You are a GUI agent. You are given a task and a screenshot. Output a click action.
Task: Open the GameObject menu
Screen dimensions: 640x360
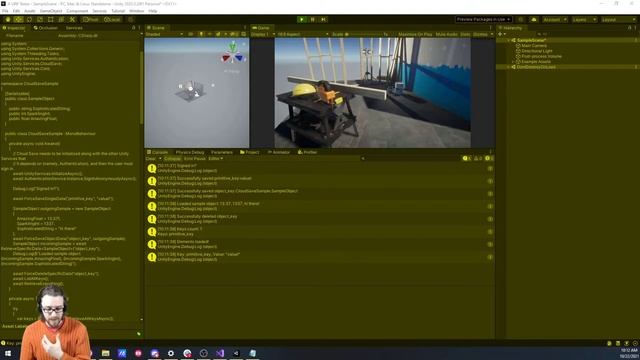pyautogui.click(x=51, y=11)
